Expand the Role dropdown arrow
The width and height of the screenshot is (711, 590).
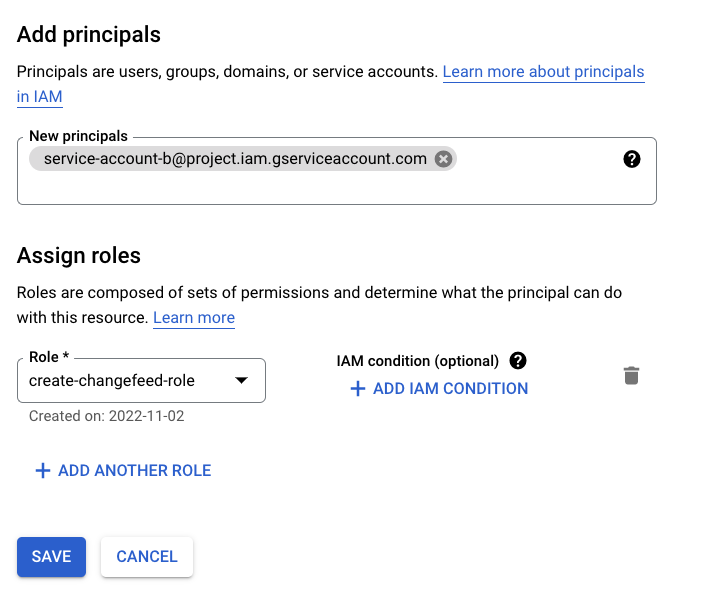(241, 381)
